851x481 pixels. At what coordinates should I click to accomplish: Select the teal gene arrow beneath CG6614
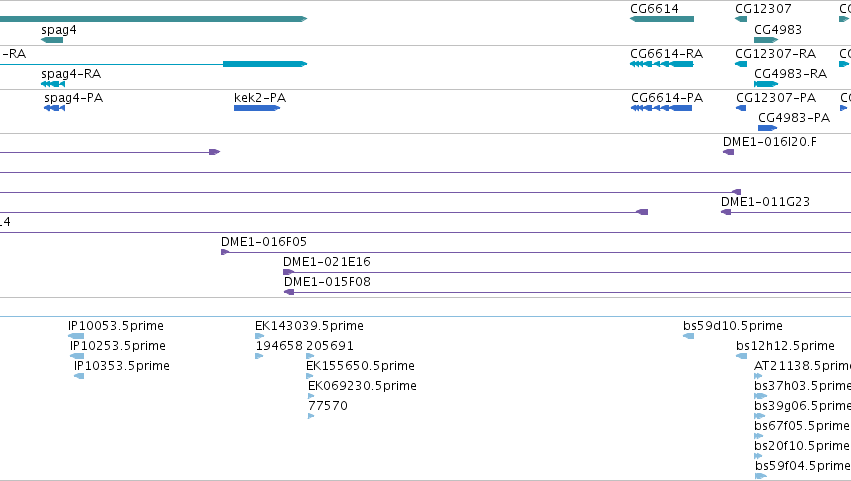pos(662,19)
